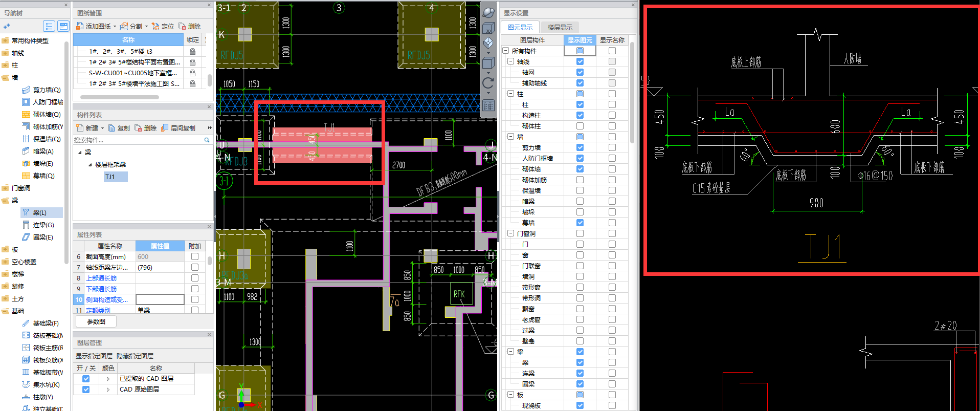Select the 剪力墙(Q) shear wall tool

41,90
